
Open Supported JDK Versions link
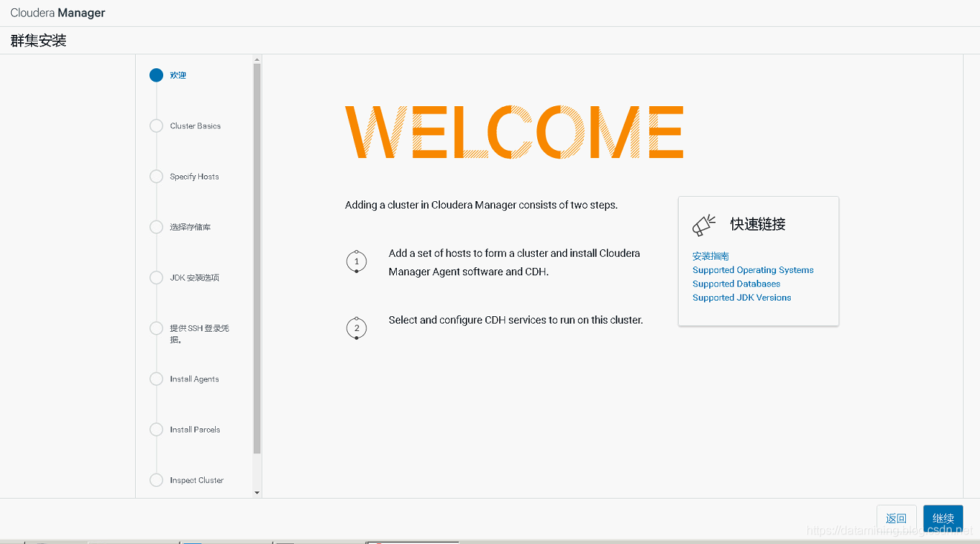click(x=742, y=298)
